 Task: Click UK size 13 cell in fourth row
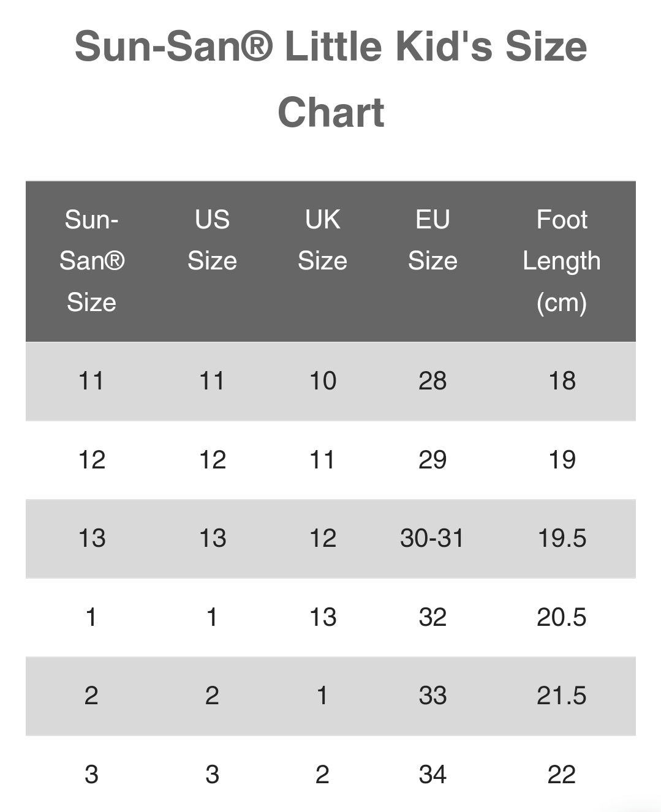[x=322, y=617]
